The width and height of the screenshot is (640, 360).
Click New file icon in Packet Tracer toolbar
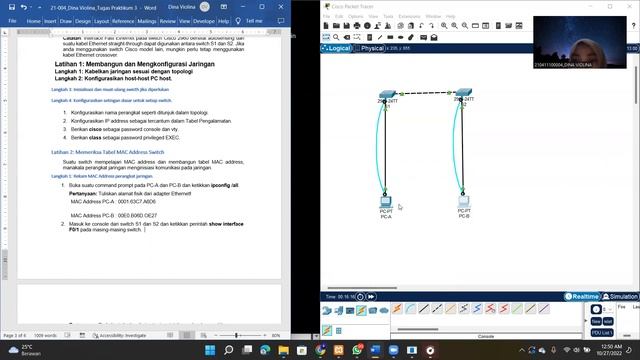(x=326, y=26)
